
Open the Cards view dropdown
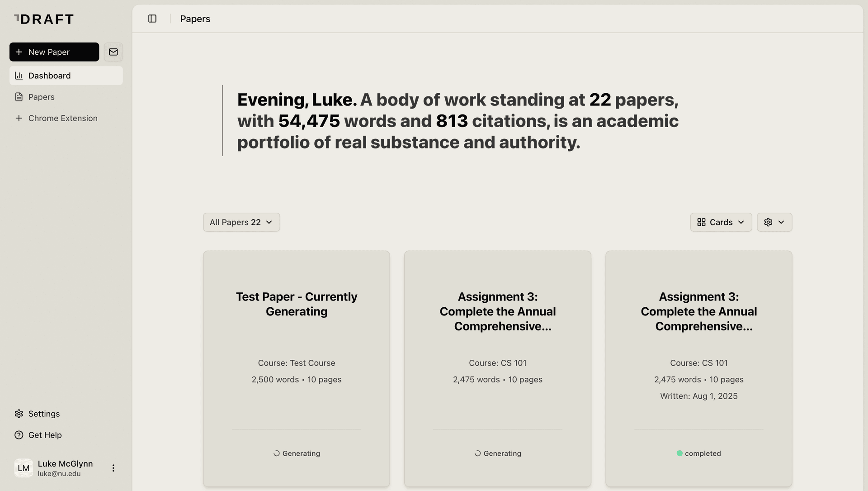click(x=721, y=222)
